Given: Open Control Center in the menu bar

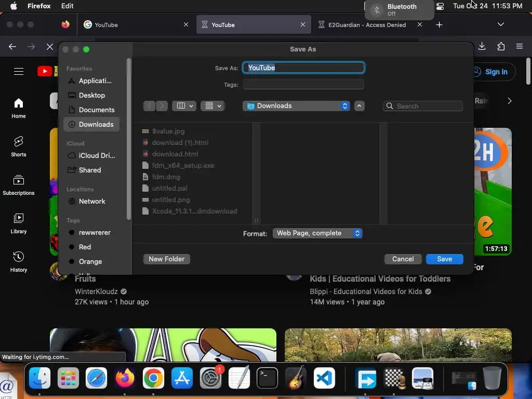Looking at the screenshot, I should (440, 6).
